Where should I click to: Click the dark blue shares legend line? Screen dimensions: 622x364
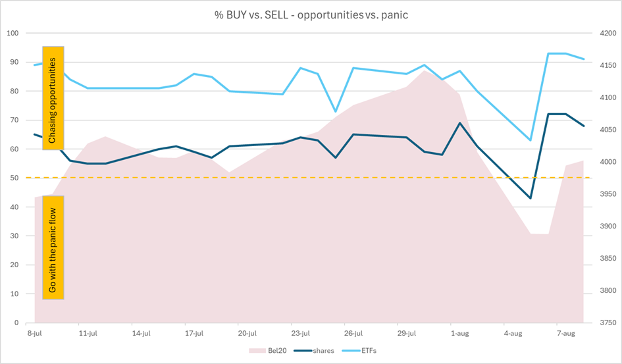(302, 351)
